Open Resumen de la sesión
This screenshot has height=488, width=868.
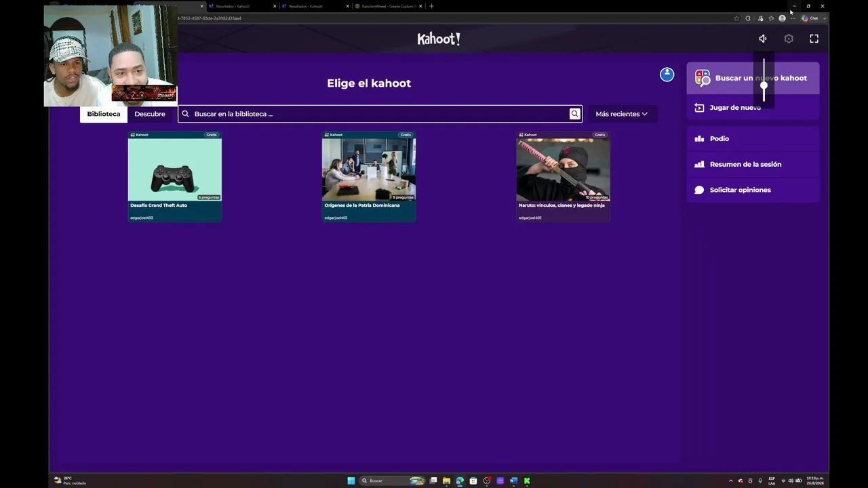pyautogui.click(x=753, y=165)
